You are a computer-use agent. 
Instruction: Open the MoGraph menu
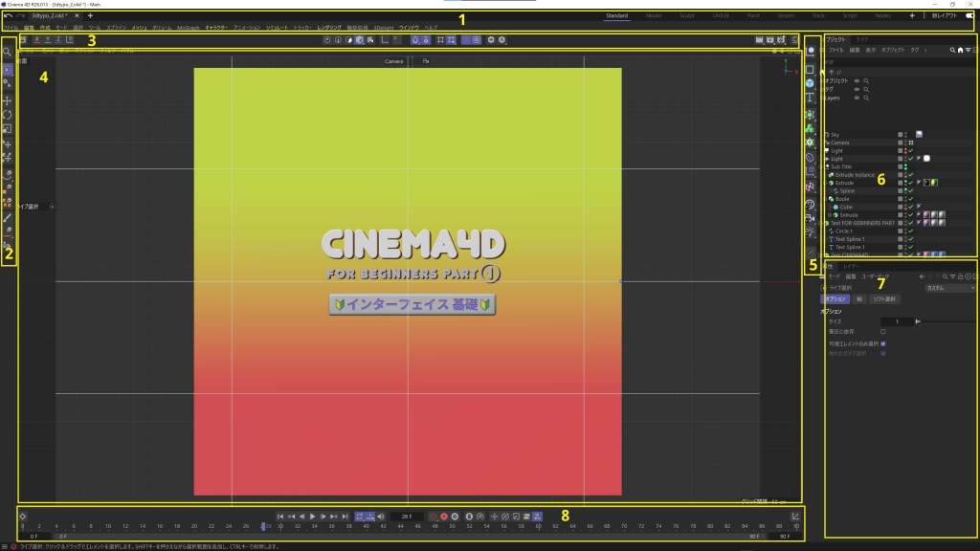[x=189, y=28]
